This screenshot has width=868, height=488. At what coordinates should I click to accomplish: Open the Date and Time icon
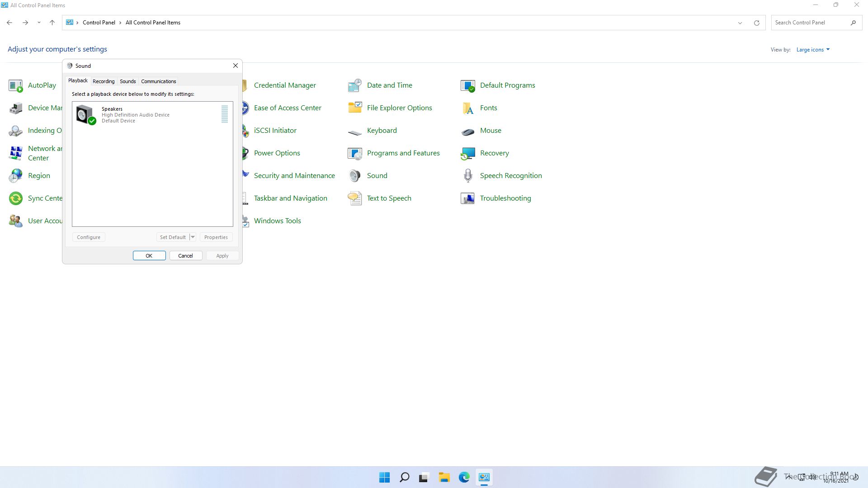[x=354, y=85]
